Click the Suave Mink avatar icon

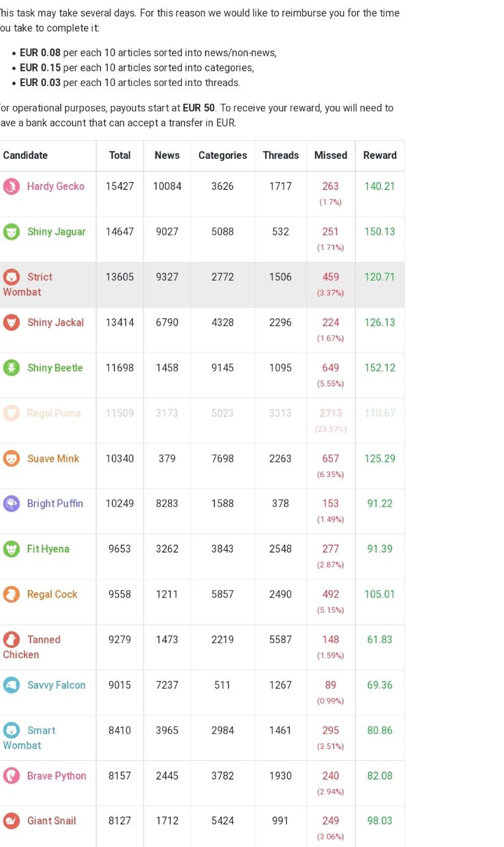[11, 459]
